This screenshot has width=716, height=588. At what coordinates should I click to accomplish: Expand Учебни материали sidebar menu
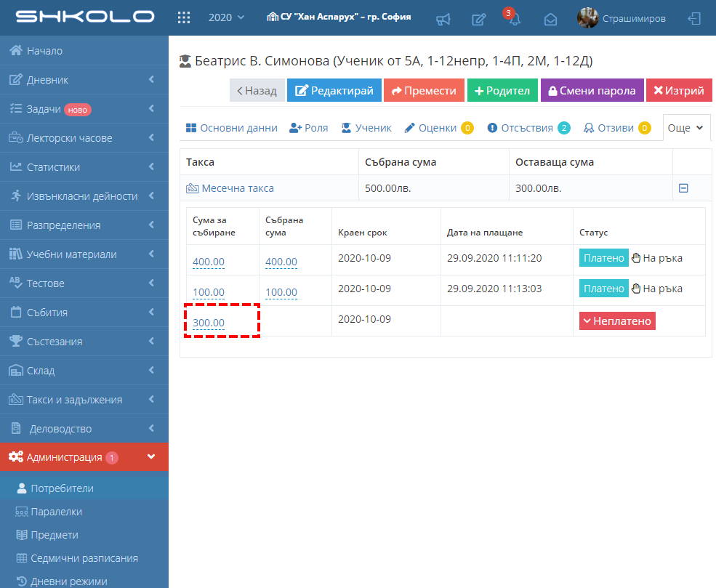point(84,254)
